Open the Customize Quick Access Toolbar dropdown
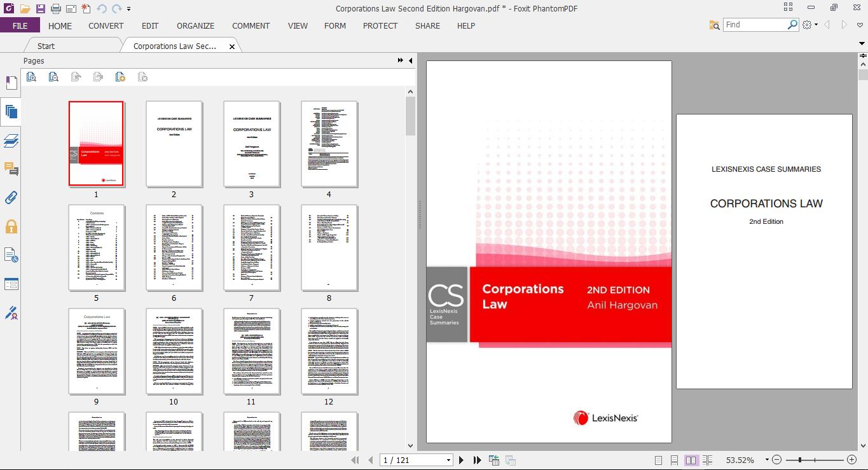Viewport: 868px width, 470px height. pos(129,9)
